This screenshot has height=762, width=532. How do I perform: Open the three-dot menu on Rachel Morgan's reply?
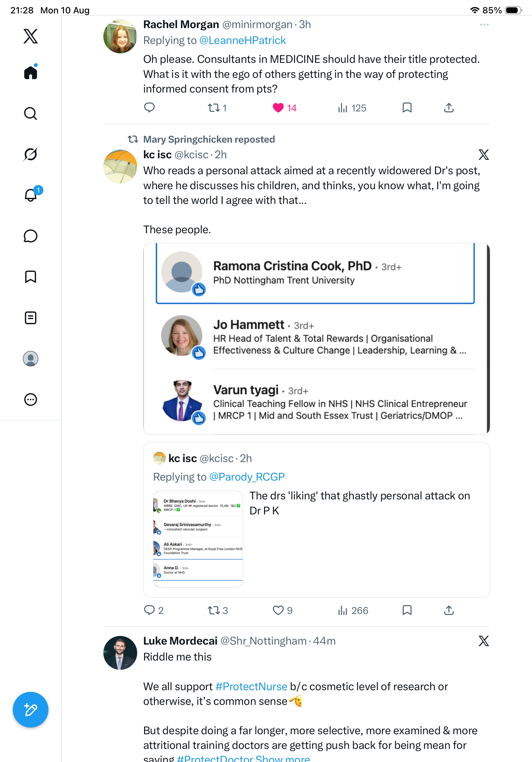pos(484,25)
